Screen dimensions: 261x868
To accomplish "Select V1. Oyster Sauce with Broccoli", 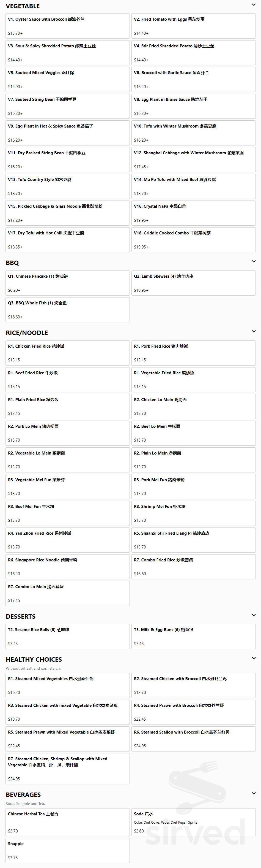I will pyautogui.click(x=68, y=26).
